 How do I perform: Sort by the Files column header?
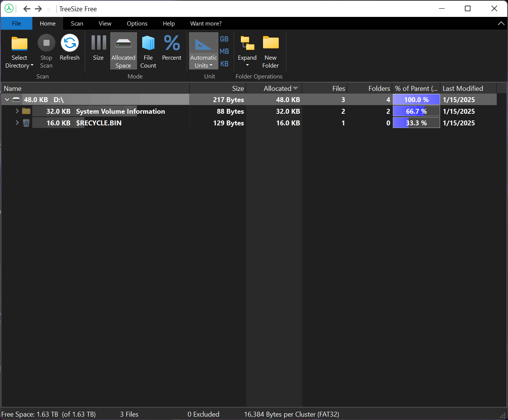(x=325, y=89)
